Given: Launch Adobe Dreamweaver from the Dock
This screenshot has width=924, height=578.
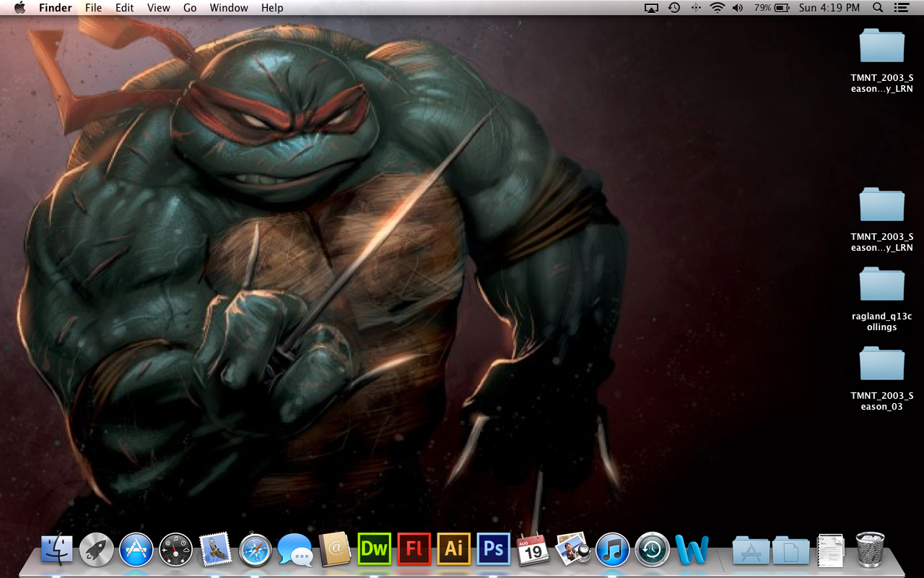Looking at the screenshot, I should coord(374,549).
